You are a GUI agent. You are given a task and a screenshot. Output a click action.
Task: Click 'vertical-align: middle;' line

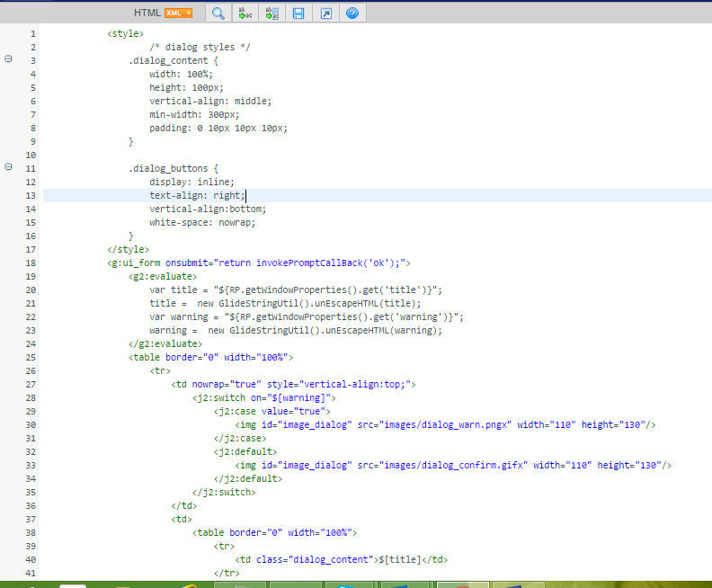pyautogui.click(x=210, y=101)
